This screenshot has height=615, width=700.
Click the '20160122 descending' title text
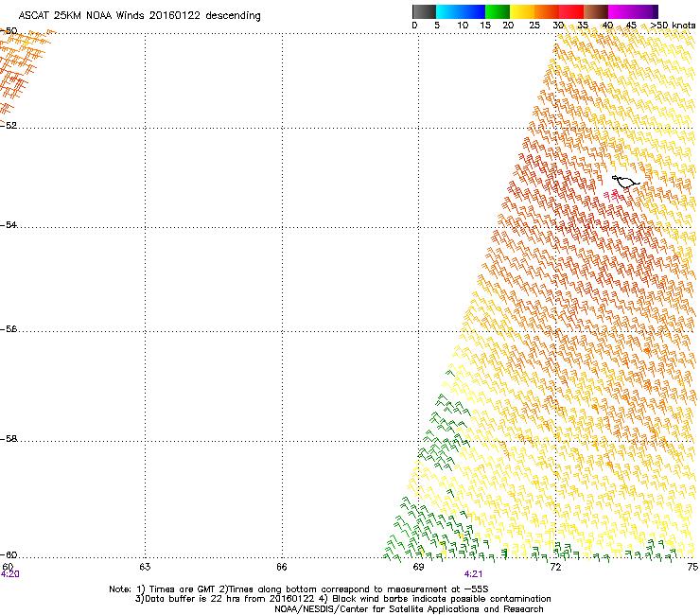point(205,15)
